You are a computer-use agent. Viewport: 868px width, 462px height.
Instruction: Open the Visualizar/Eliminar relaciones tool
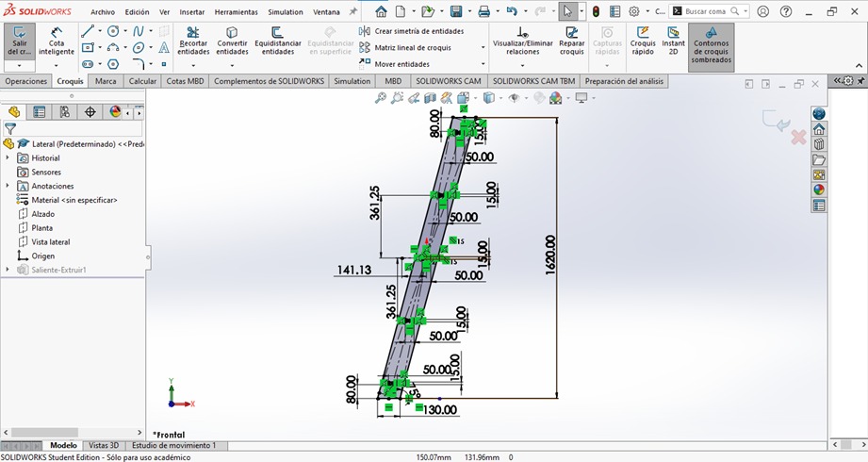coord(522,41)
